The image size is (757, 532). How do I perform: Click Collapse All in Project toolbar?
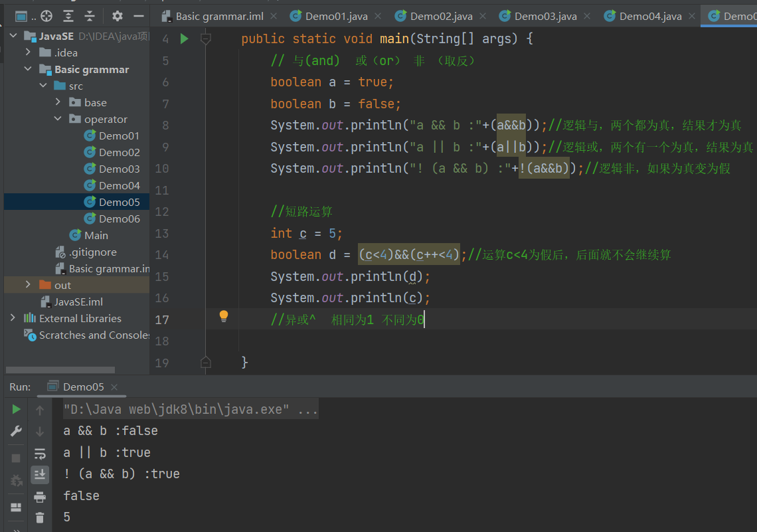click(90, 16)
